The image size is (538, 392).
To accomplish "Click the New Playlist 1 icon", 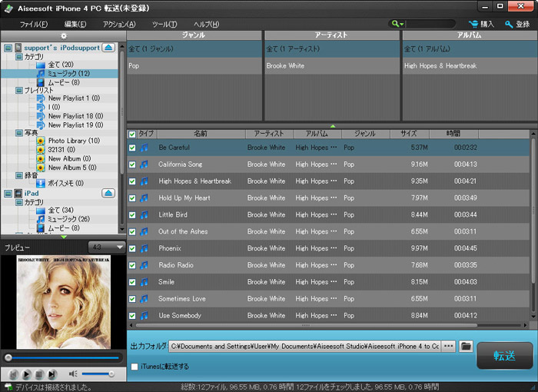I will (41, 98).
